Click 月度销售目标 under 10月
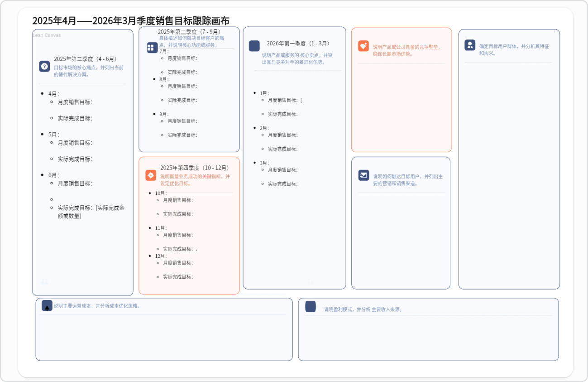 click(178, 200)
